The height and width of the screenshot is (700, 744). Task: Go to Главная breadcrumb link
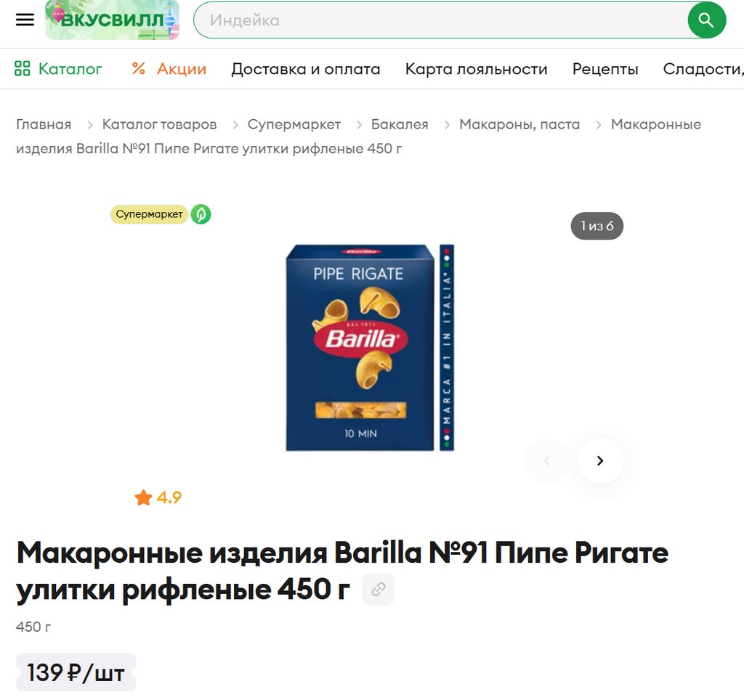click(44, 124)
